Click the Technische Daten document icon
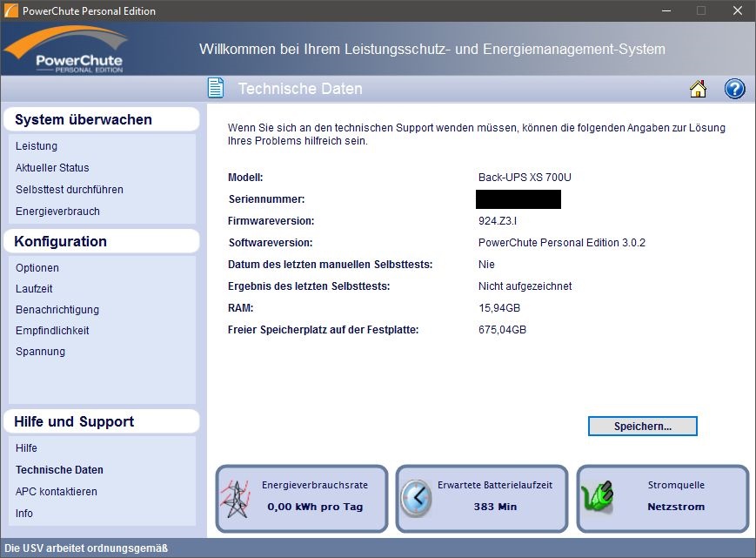The height and width of the screenshot is (558, 756). click(216, 89)
